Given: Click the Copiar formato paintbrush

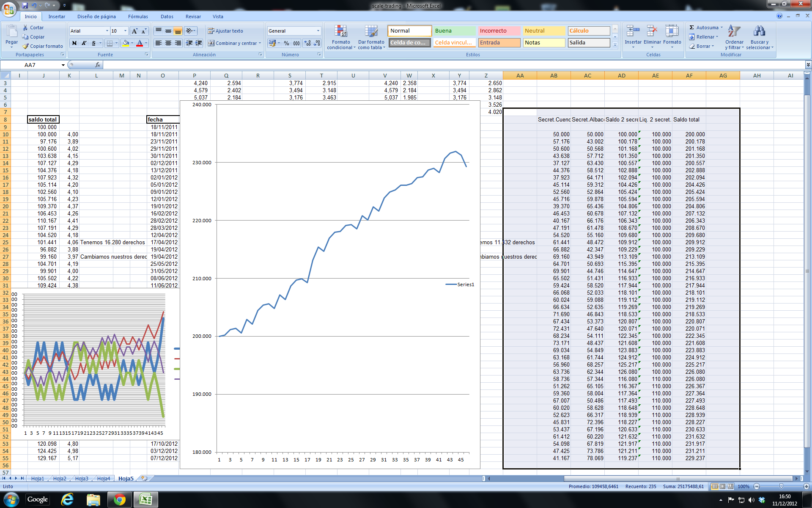Looking at the screenshot, I should click(26, 46).
